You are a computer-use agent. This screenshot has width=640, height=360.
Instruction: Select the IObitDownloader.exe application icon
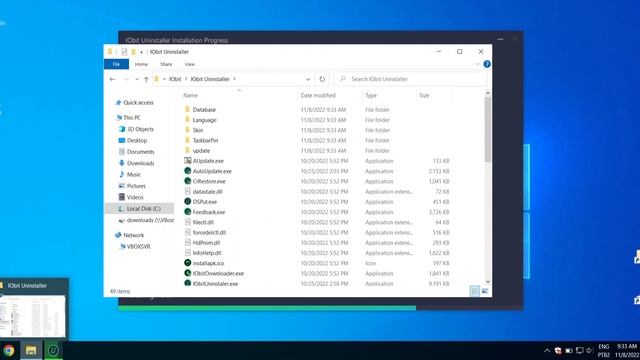click(x=187, y=273)
